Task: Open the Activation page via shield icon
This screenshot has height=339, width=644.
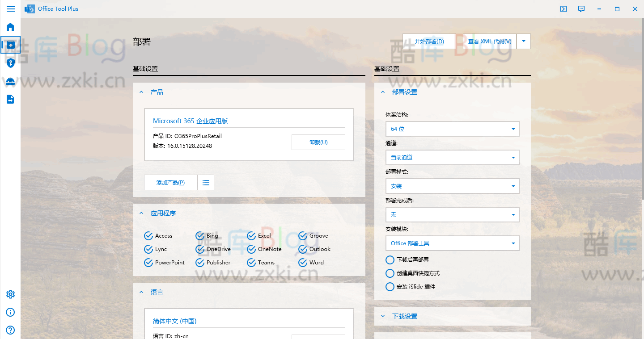Action: point(10,63)
